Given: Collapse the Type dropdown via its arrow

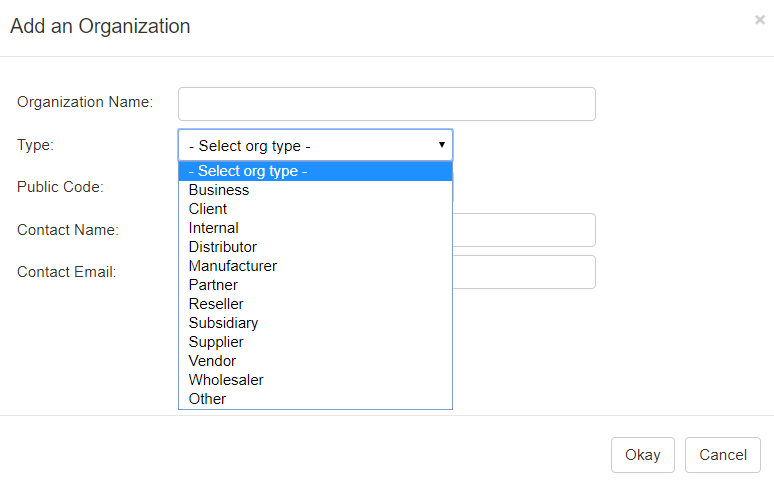Looking at the screenshot, I should click(x=441, y=145).
